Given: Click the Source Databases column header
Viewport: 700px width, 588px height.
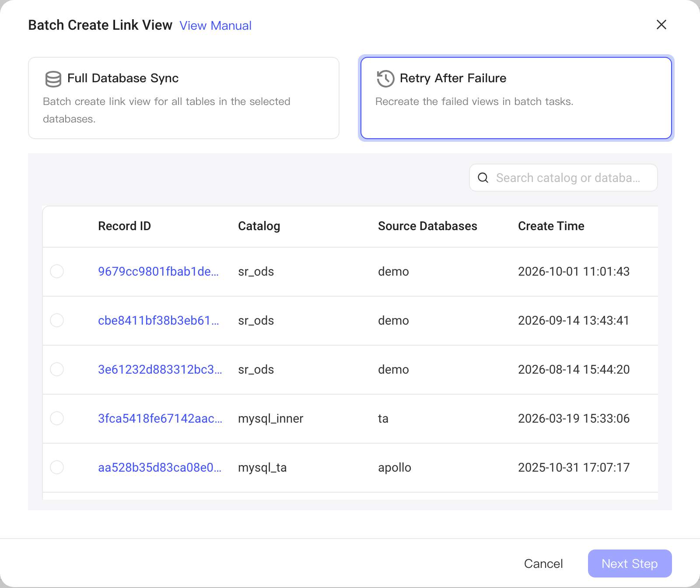Looking at the screenshot, I should [x=427, y=226].
